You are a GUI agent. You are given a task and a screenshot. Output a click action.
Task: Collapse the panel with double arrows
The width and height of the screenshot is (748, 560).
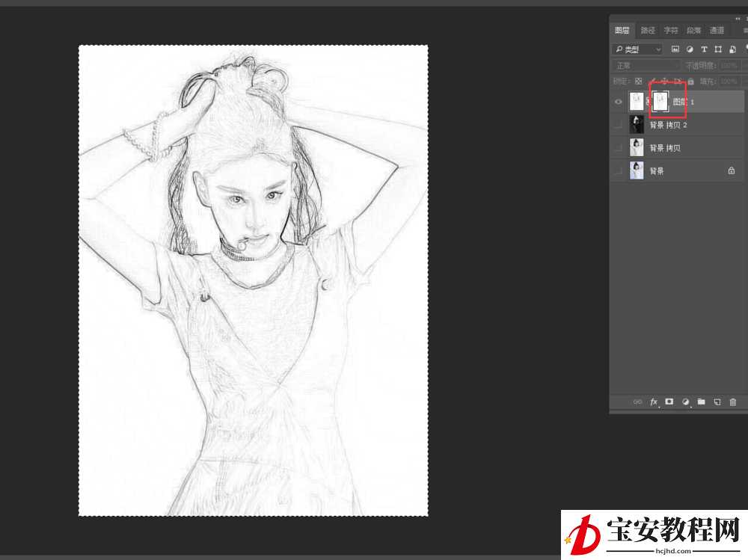(738, 18)
